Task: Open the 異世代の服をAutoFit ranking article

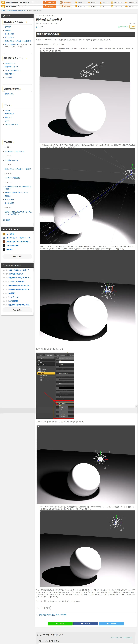Action: pyautogui.click(x=18, y=242)
